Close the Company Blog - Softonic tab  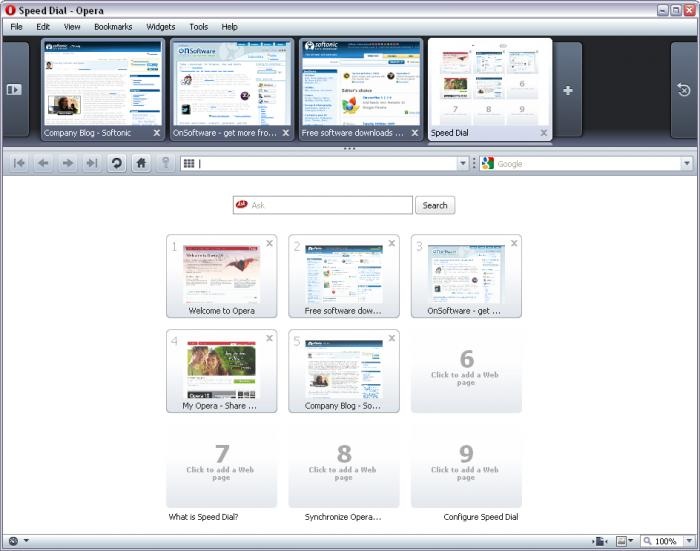point(157,133)
